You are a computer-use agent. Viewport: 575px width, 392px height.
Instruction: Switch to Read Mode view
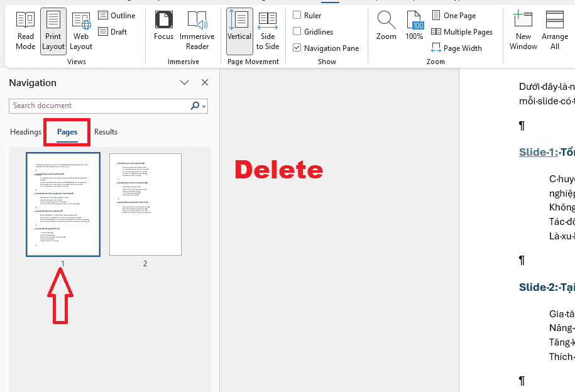(x=25, y=31)
